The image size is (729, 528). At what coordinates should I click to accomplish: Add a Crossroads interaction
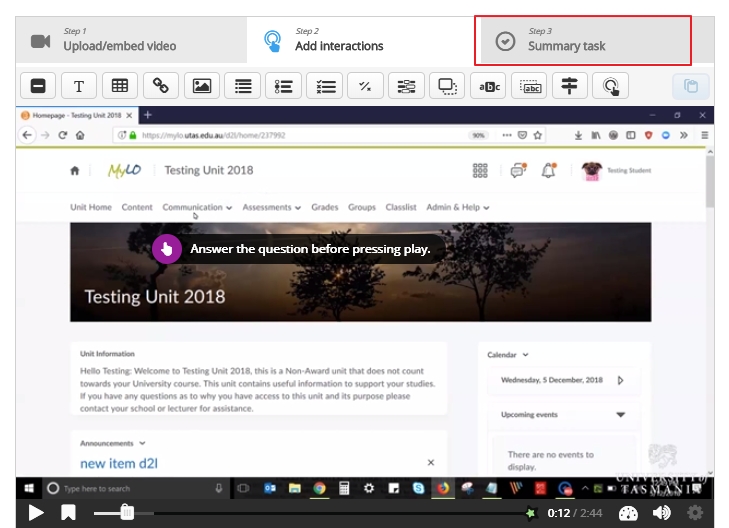[570, 86]
